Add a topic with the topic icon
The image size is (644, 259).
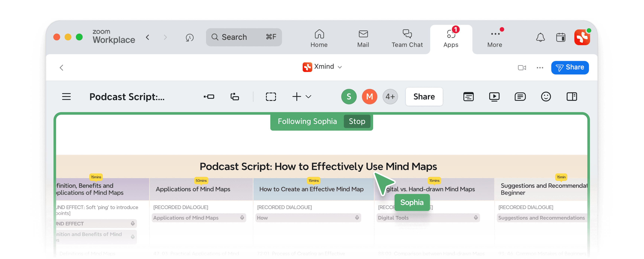tap(209, 97)
